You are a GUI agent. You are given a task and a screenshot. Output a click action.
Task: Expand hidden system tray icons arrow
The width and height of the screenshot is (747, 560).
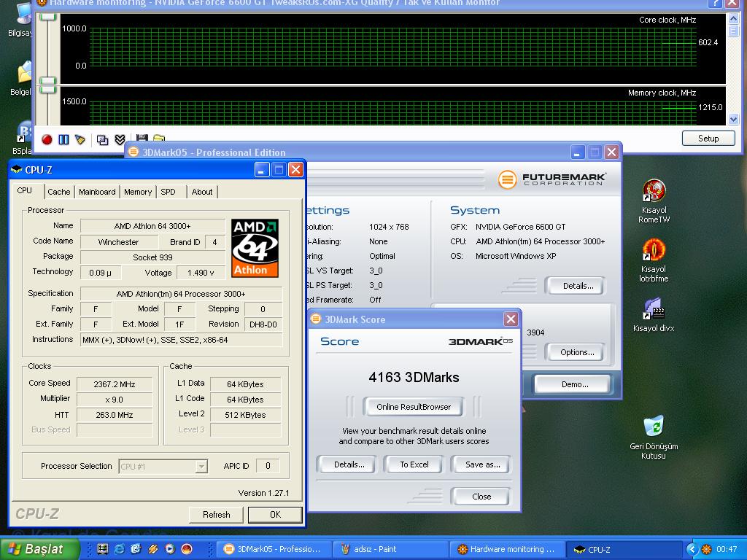[x=691, y=549]
